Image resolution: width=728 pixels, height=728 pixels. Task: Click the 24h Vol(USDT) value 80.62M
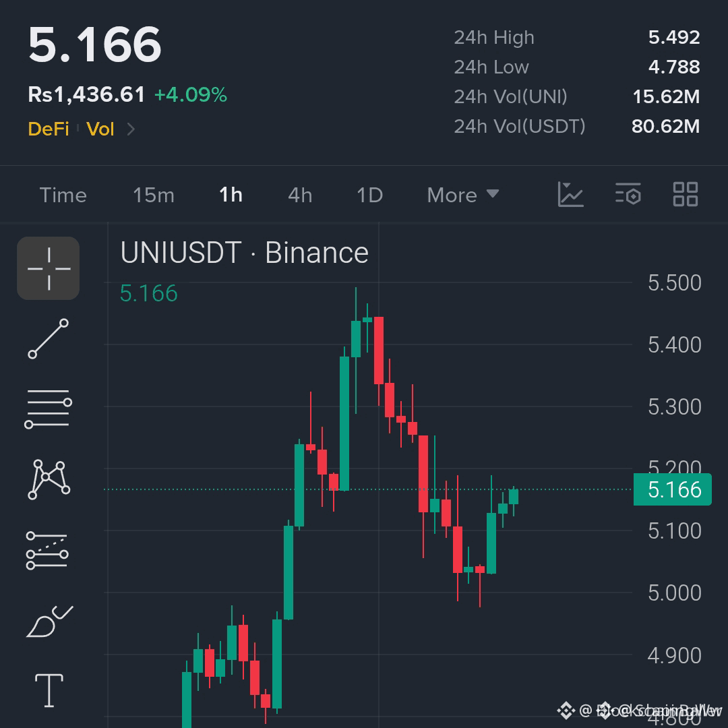coord(666,126)
